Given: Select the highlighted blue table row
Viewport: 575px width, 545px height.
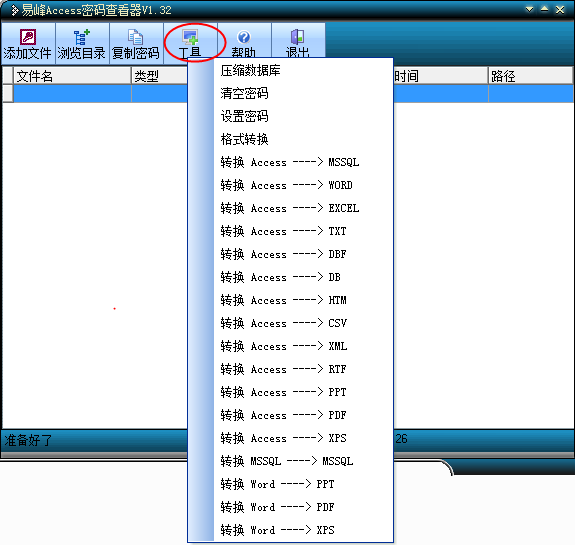Looking at the screenshot, I should click(x=288, y=94).
